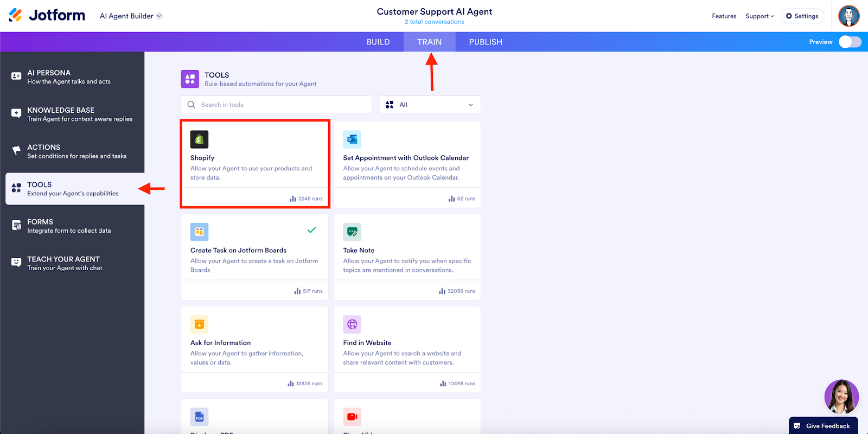Click the Give Feedback button

coord(823,426)
